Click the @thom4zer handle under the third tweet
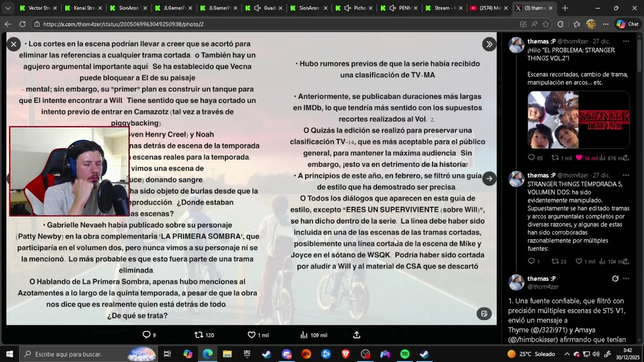 [543, 287]
